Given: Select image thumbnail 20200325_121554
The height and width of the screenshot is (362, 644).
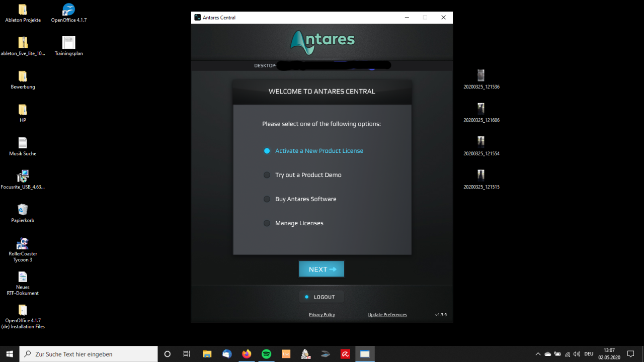Looking at the screenshot, I should pyautogui.click(x=481, y=146).
